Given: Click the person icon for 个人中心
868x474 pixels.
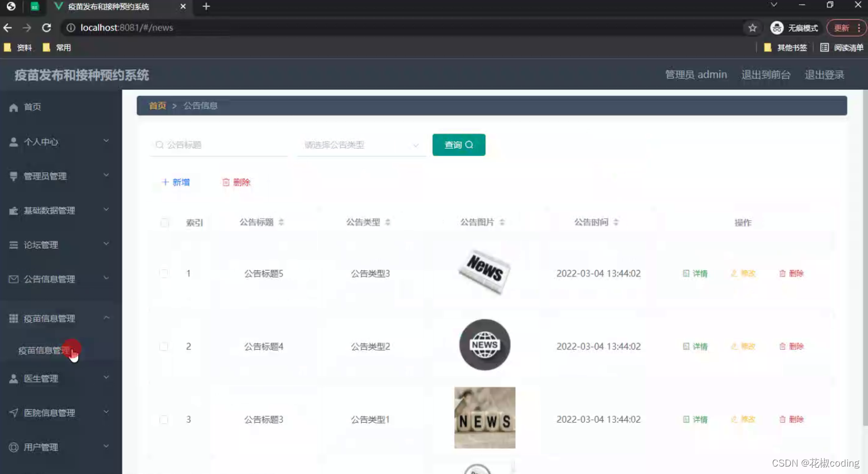Looking at the screenshot, I should (13, 141).
